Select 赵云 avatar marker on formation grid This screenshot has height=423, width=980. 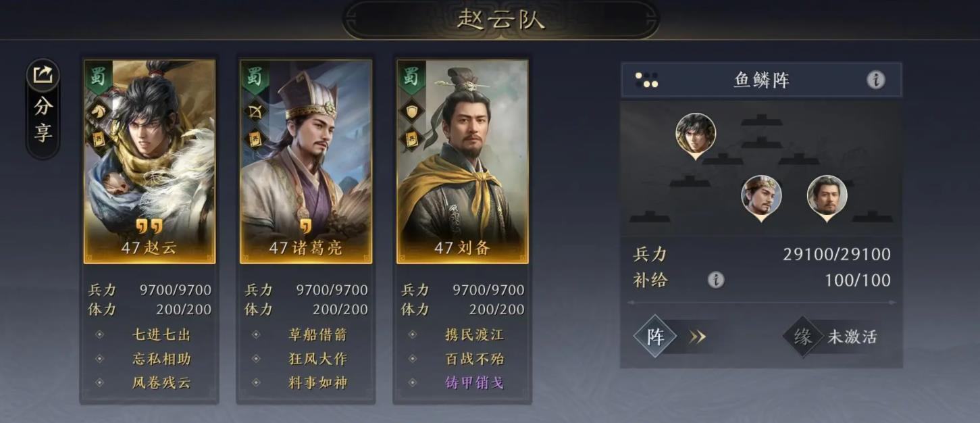(695, 135)
